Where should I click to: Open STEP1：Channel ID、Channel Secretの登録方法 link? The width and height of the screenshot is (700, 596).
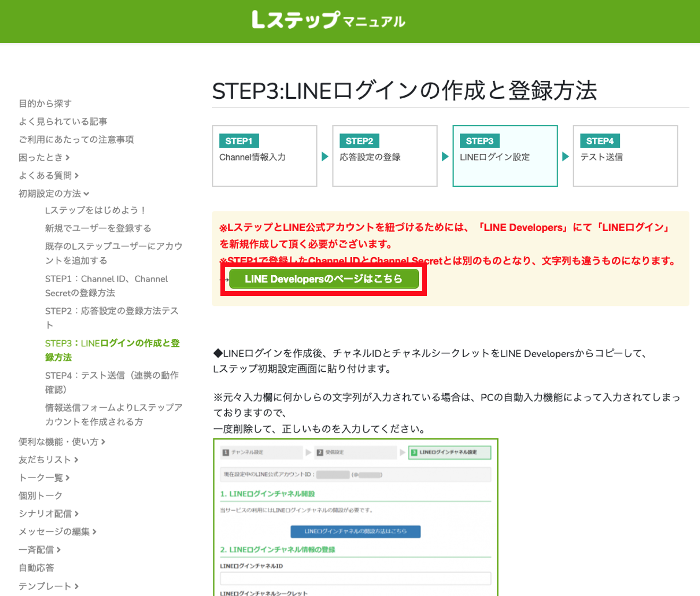(106, 286)
